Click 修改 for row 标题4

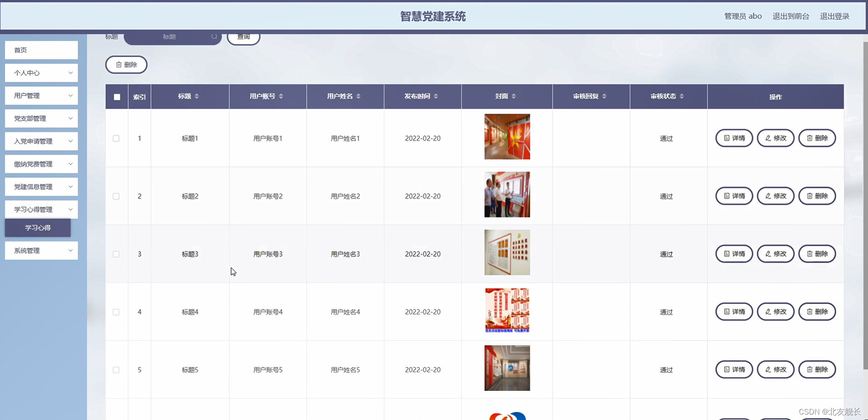776,311
